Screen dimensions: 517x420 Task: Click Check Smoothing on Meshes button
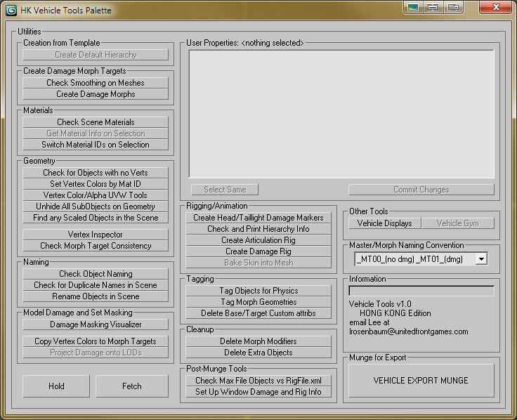(96, 83)
